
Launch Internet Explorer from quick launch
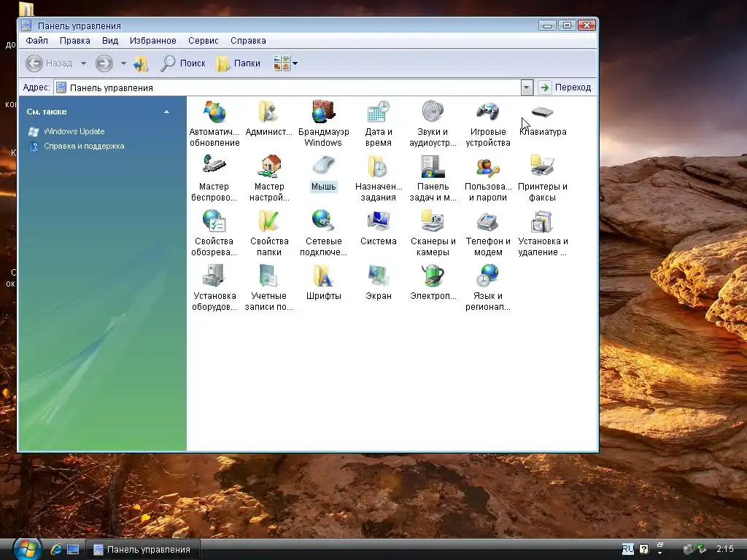point(56,550)
